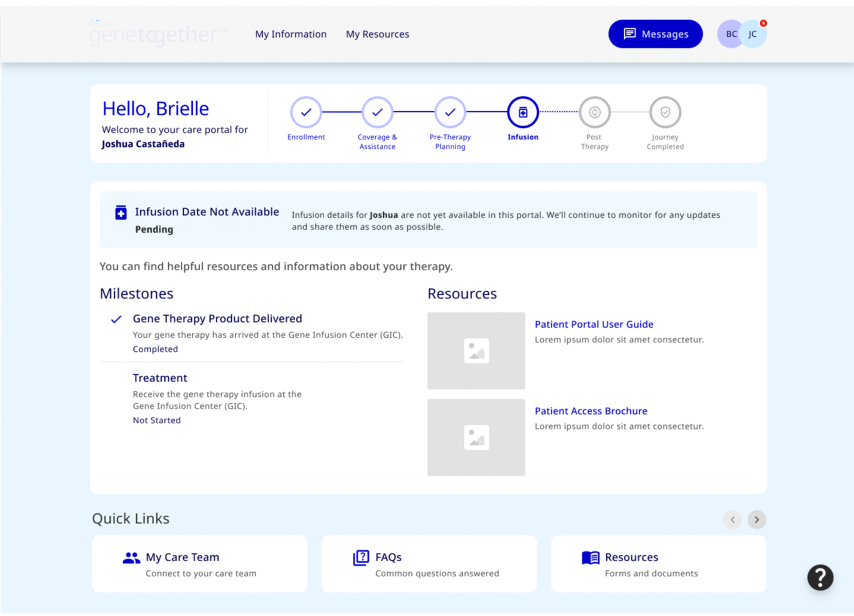Open the My Information menu

[291, 34]
